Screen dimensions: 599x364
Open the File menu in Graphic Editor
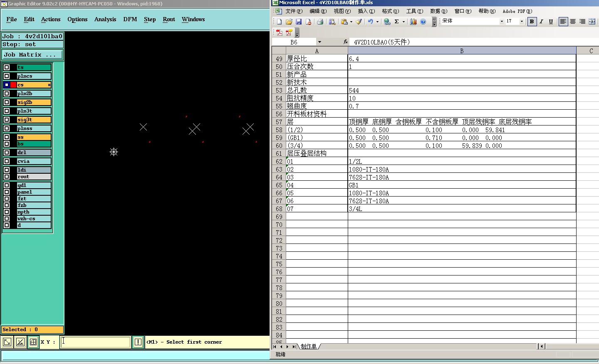pos(12,19)
